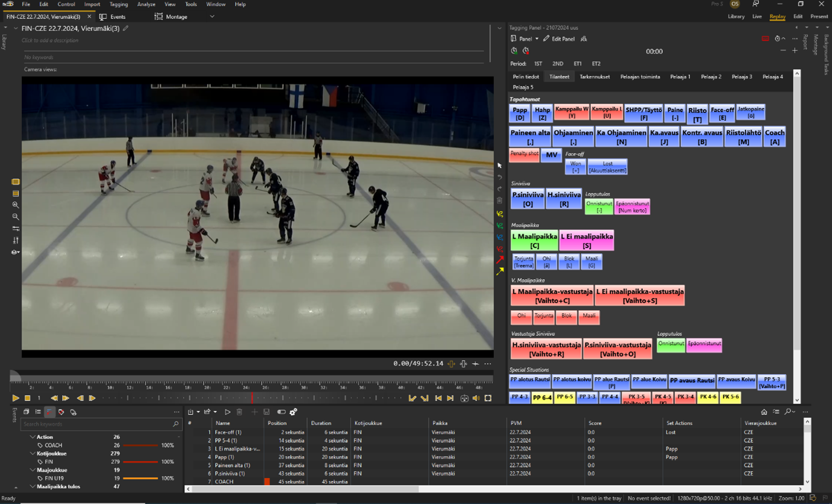Open event list settings gears icon

(293, 412)
